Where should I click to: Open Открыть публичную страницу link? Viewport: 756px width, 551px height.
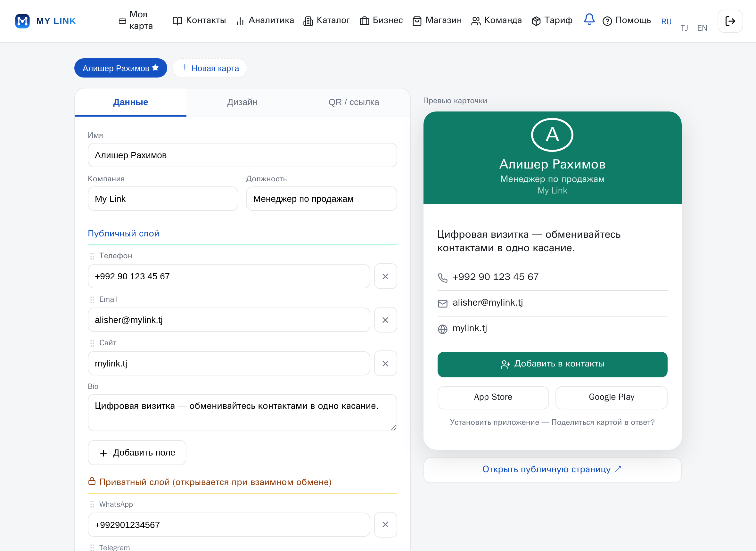(x=552, y=470)
